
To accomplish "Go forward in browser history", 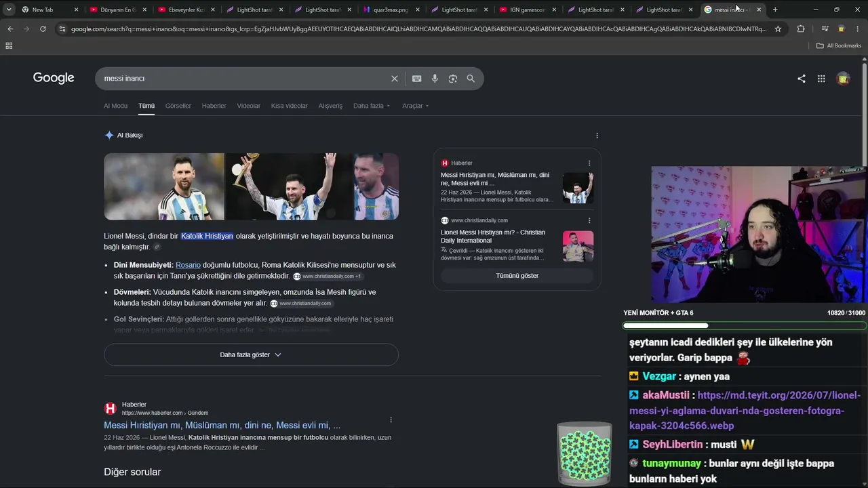I will click(x=26, y=29).
